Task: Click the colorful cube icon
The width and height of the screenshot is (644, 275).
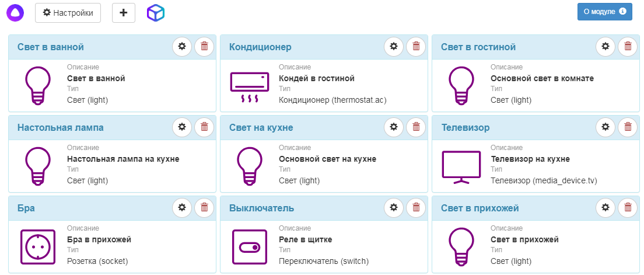Action: point(156,12)
